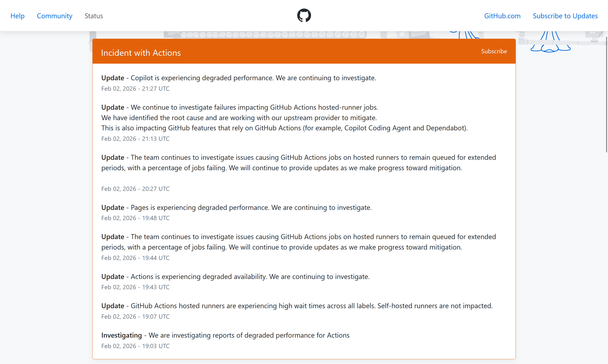608x364 pixels.
Task: Go to GitHub.com link
Action: tap(502, 16)
